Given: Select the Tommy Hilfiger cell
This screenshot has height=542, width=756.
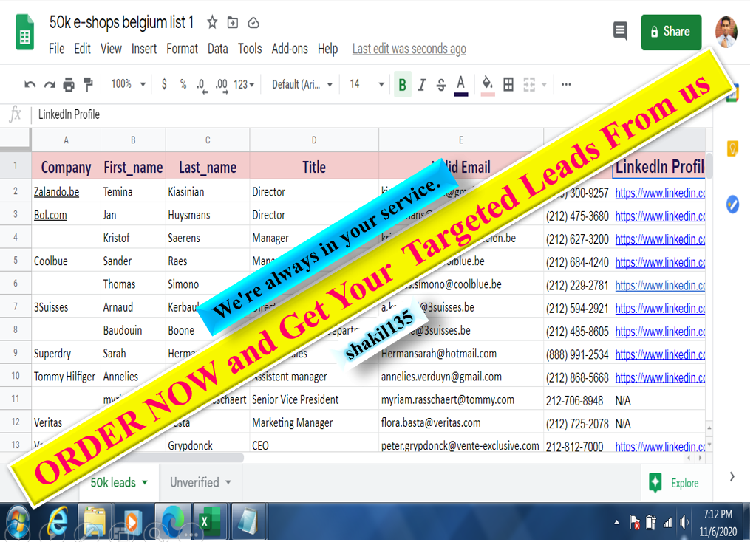Looking at the screenshot, I should 66,377.
